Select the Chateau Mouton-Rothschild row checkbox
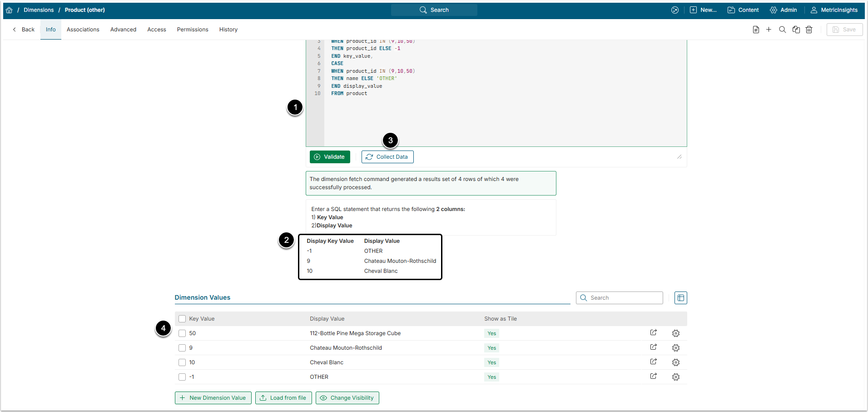Viewport: 868px width, 412px height. [182, 348]
